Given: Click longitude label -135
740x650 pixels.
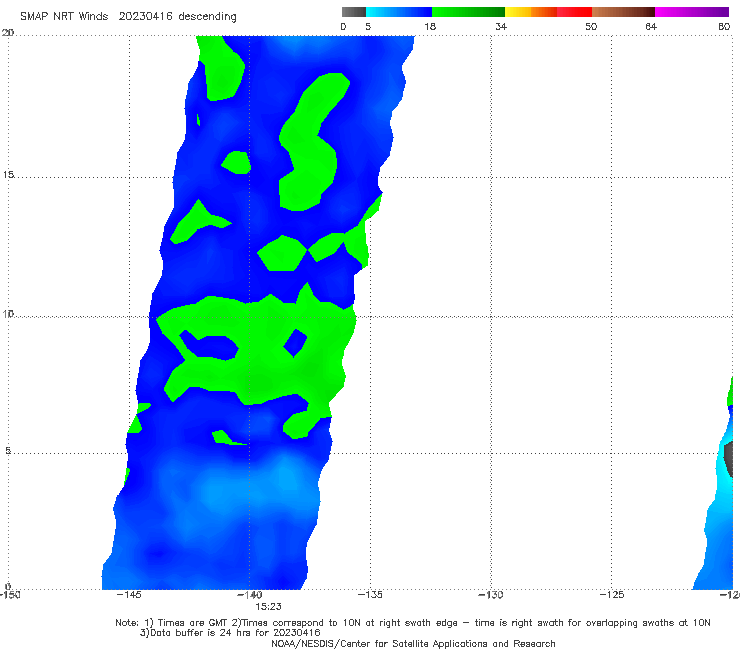Looking at the screenshot, I should (370, 595).
